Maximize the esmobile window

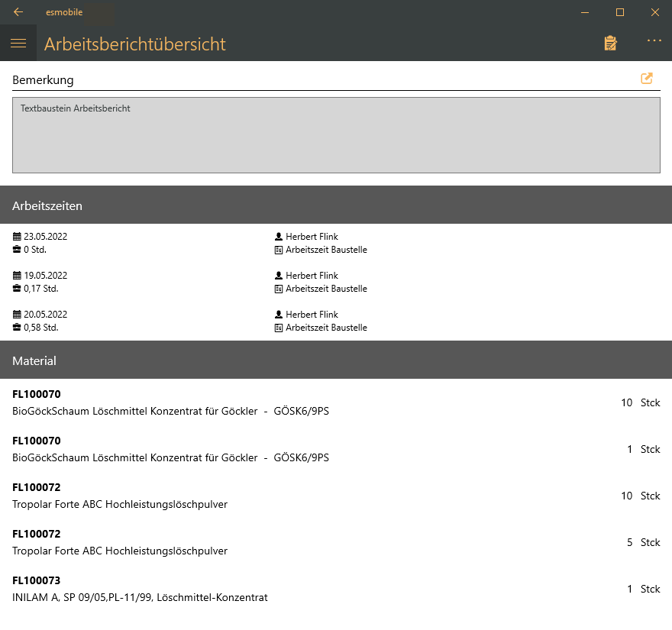(620, 12)
